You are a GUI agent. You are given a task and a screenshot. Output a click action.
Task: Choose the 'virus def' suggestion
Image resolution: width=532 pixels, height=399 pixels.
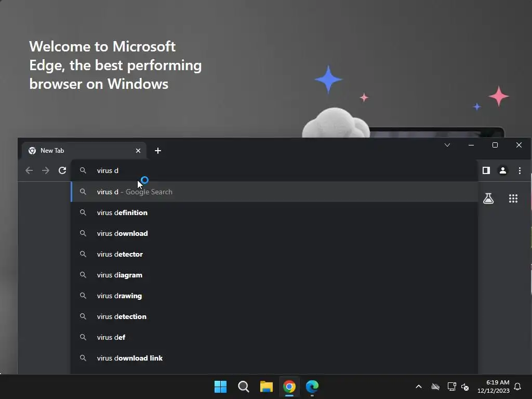(x=274, y=337)
